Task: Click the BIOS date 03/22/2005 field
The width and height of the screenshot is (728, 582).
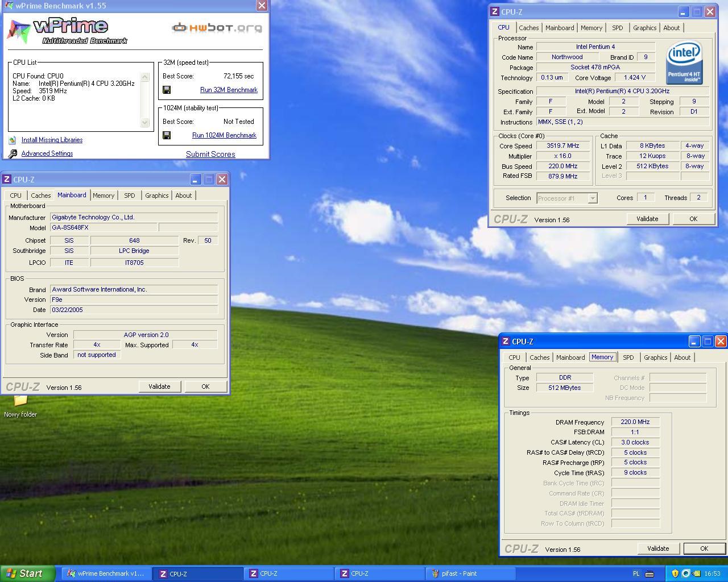Action: (x=134, y=310)
